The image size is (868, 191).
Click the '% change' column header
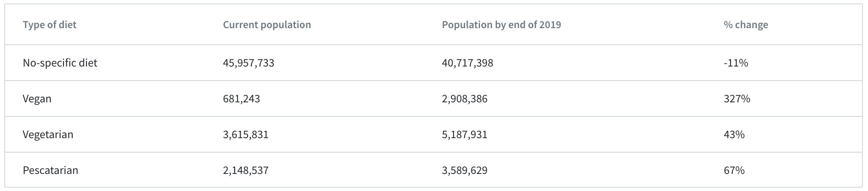[745, 25]
